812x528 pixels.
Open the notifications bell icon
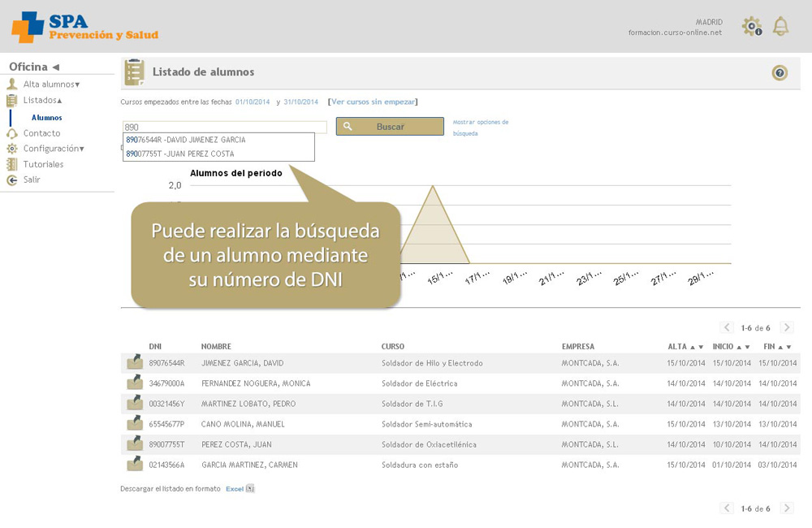click(x=780, y=26)
